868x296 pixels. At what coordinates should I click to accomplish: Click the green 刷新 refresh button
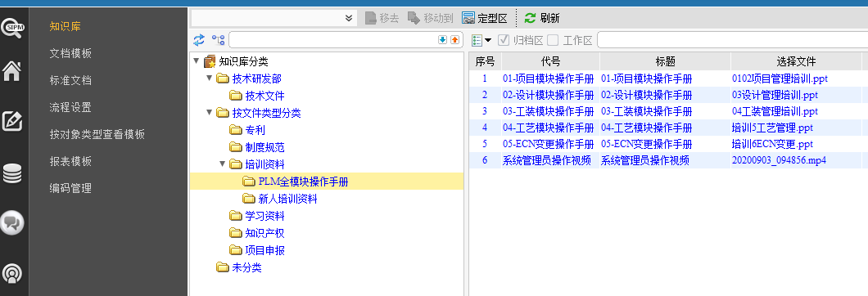pos(542,18)
